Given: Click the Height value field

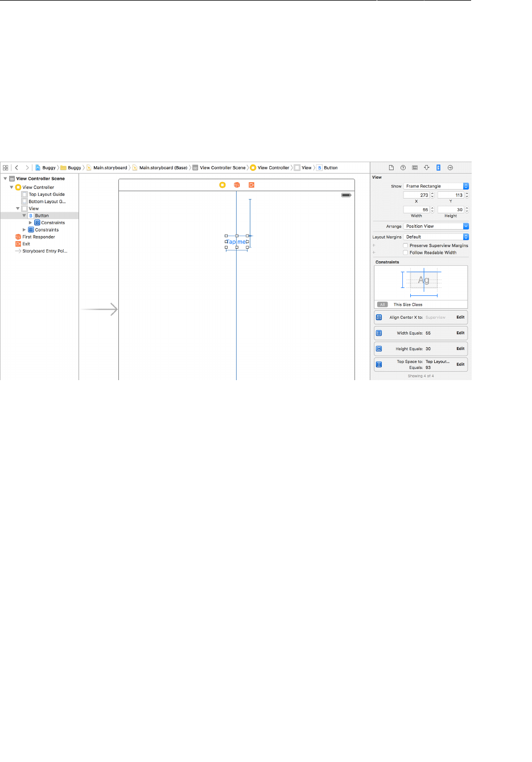Looking at the screenshot, I should 451,210.
